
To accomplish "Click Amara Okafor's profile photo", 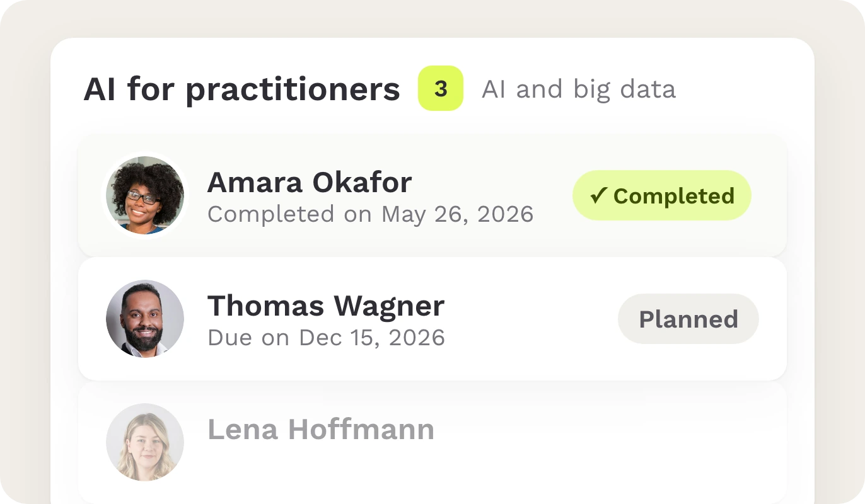I will pyautogui.click(x=145, y=195).
